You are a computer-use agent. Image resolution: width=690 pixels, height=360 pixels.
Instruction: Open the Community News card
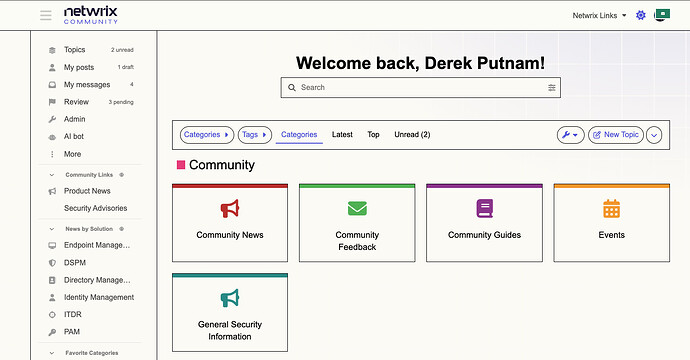click(x=230, y=223)
